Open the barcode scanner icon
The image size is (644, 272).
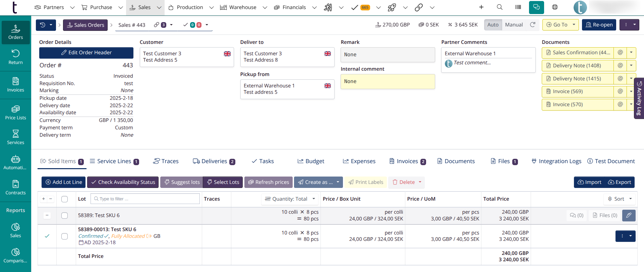[x=518, y=7]
